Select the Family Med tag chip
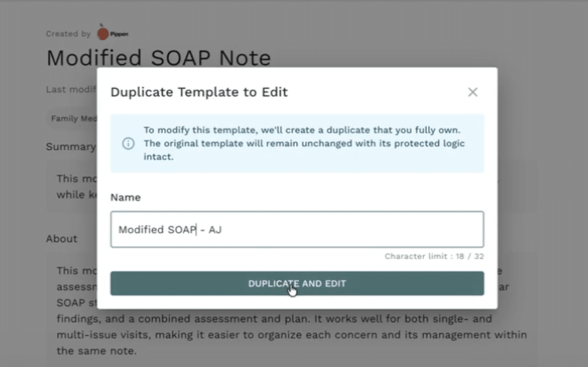Screen dimensions: 588x367 [73, 119]
